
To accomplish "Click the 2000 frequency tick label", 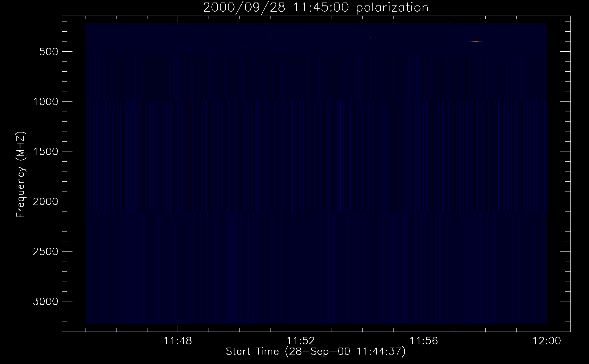I will 45,201.
